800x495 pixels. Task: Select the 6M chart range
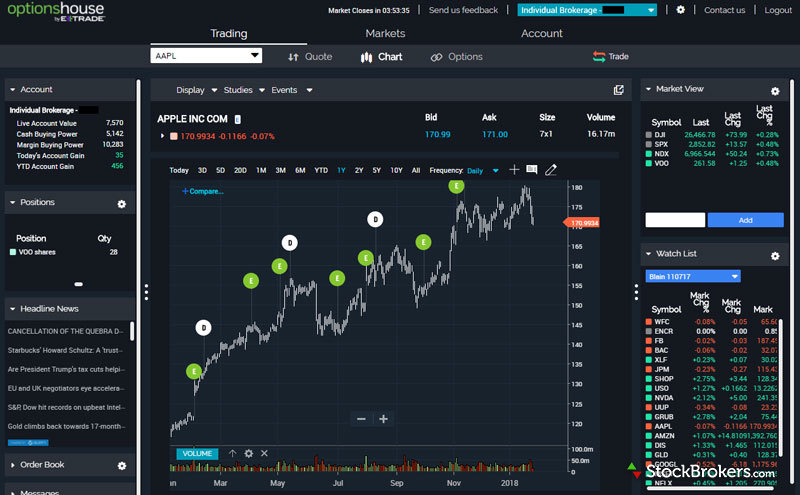[300, 170]
